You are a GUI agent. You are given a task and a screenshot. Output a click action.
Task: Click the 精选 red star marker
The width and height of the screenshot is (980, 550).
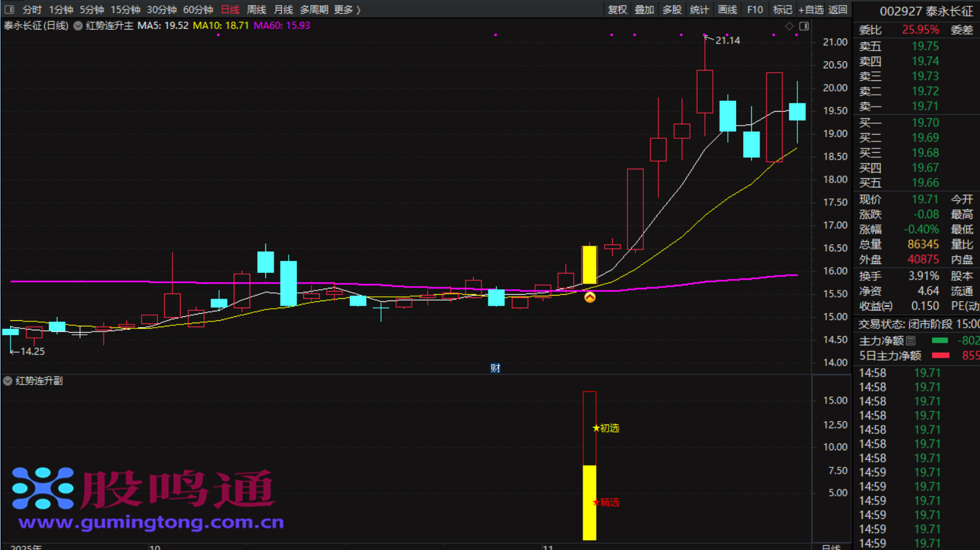605,502
